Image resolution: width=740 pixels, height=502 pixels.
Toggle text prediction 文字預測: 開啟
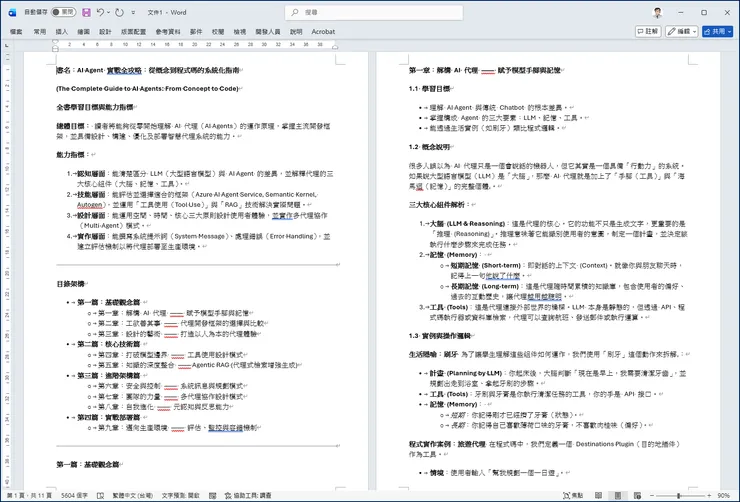[180, 495]
